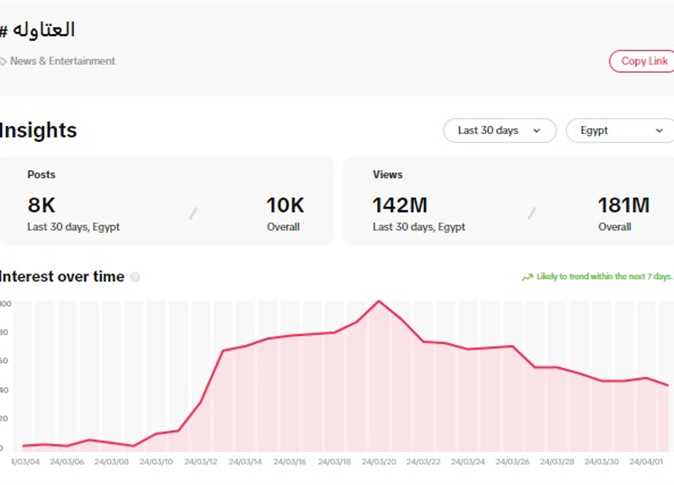The height and width of the screenshot is (485, 674).
Task: Click the Copy Link button
Action: tap(643, 61)
